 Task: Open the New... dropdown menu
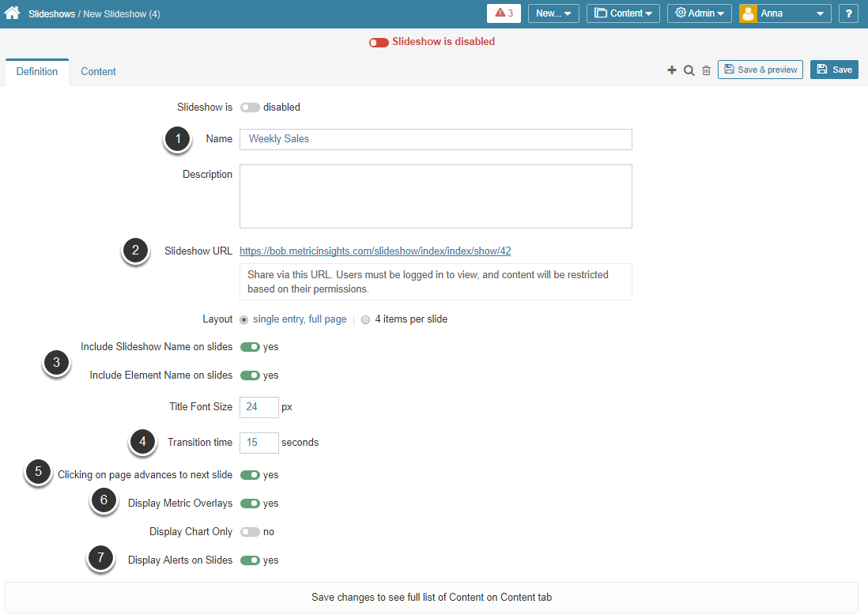coord(553,13)
